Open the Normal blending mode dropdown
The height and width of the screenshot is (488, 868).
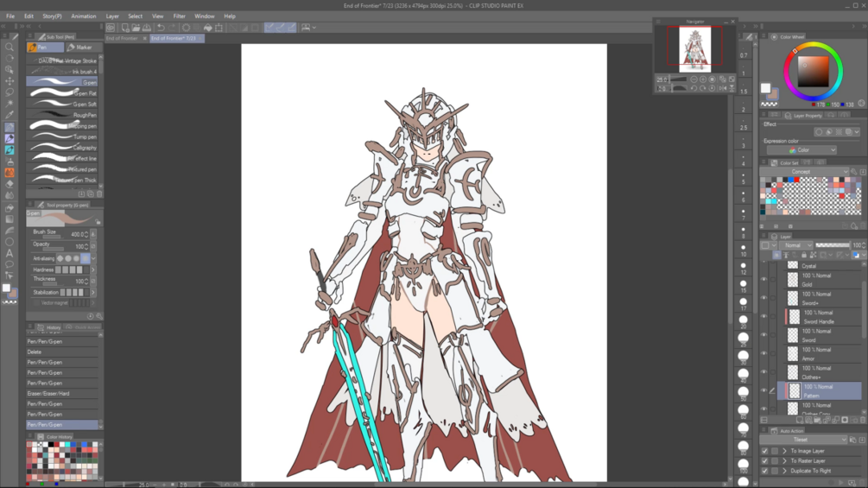pyautogui.click(x=796, y=245)
